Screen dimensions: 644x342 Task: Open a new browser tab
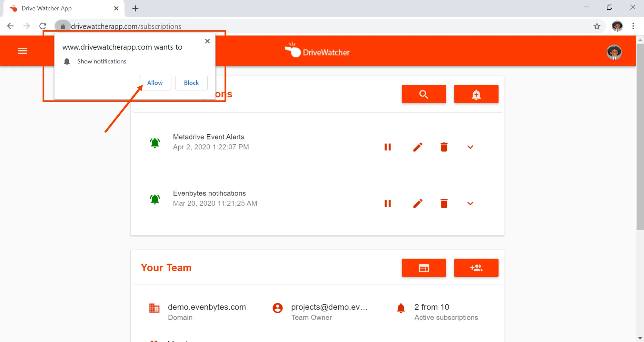click(135, 8)
